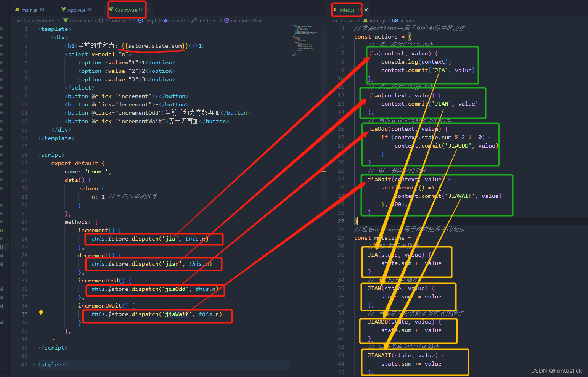Click 'console.log(context);' in index.js

tap(416, 62)
